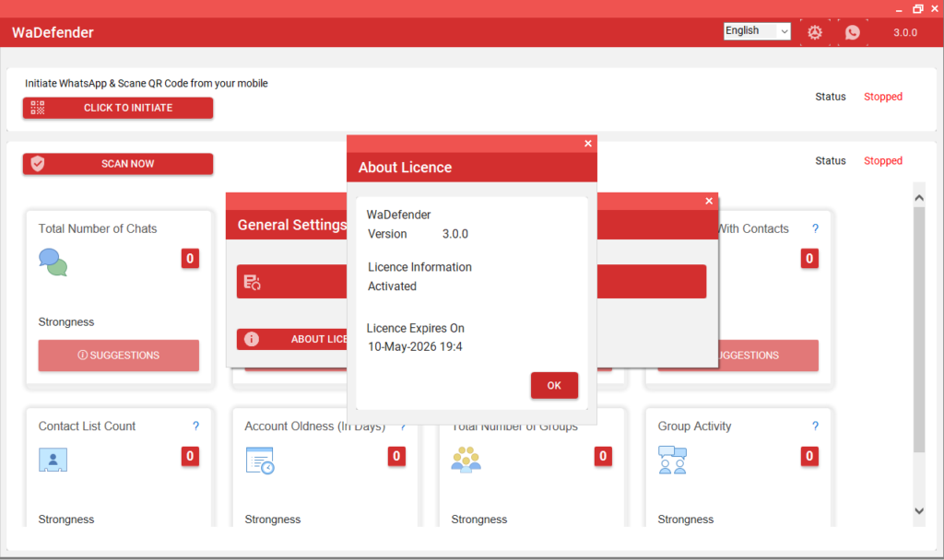The image size is (944, 560).
Task: Click the Total Number of Chats count badge
Action: click(190, 259)
